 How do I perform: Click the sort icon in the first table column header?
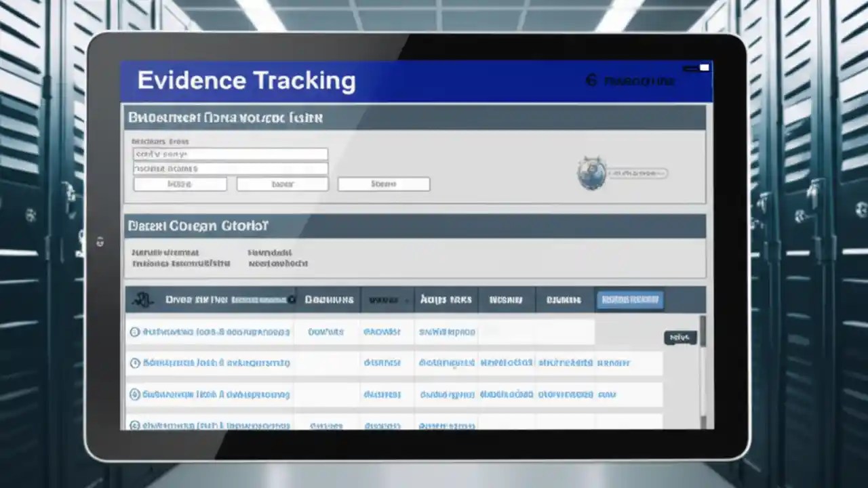tap(142, 299)
